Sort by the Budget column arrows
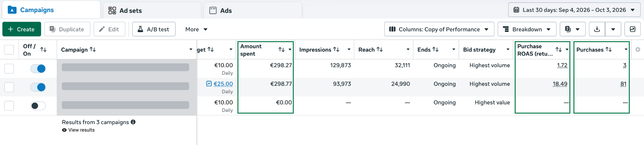This screenshot has height=145, width=644. click(211, 50)
